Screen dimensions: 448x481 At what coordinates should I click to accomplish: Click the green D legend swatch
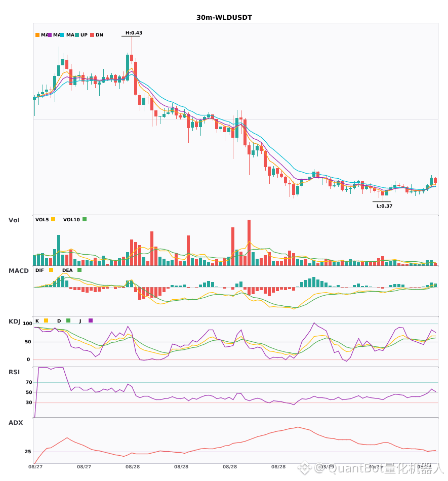click(x=68, y=320)
